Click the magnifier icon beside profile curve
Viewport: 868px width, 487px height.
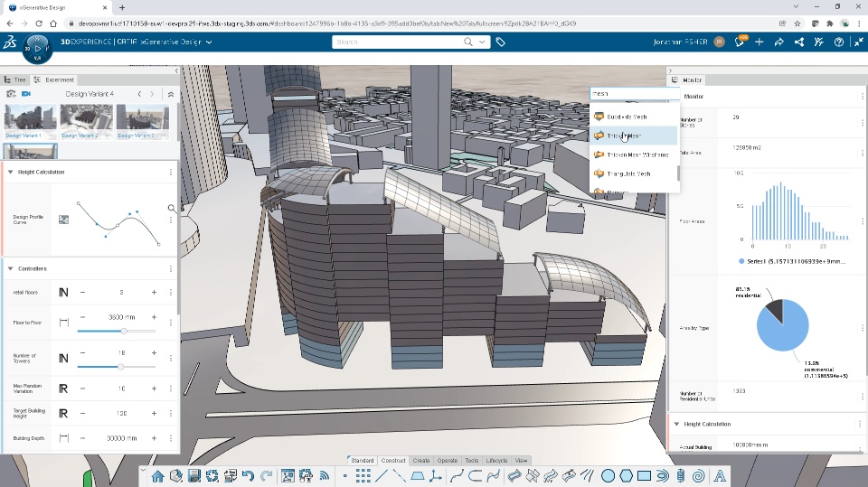[x=172, y=208]
